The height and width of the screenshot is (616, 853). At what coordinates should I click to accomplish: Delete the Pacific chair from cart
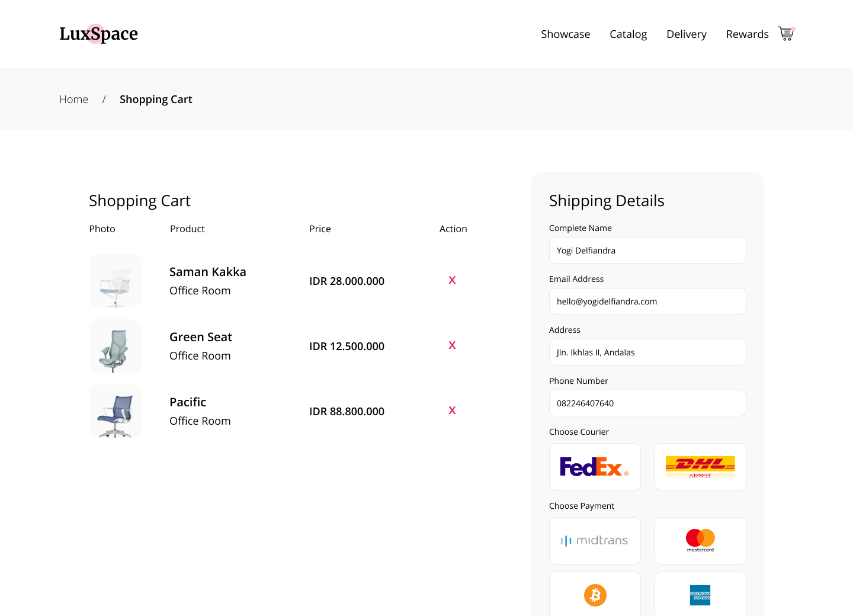[452, 410]
